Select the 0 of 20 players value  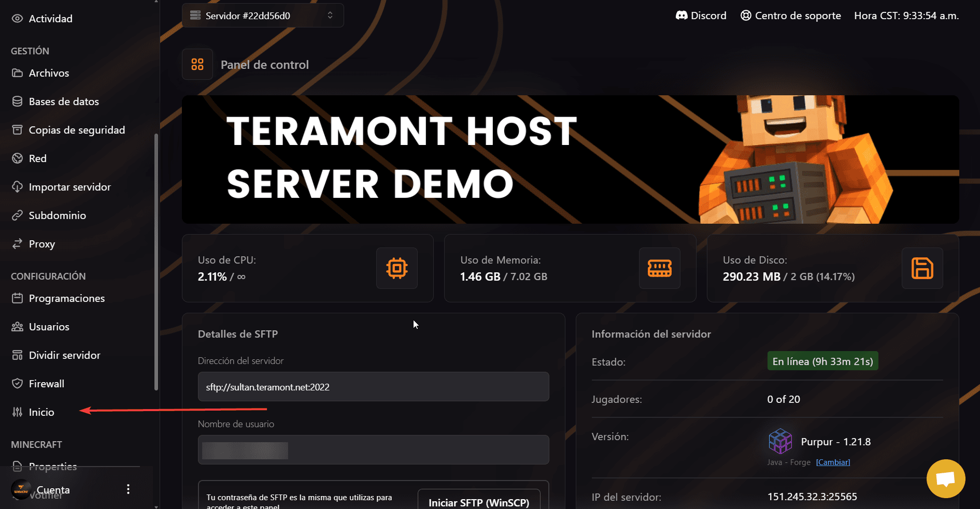tap(784, 399)
